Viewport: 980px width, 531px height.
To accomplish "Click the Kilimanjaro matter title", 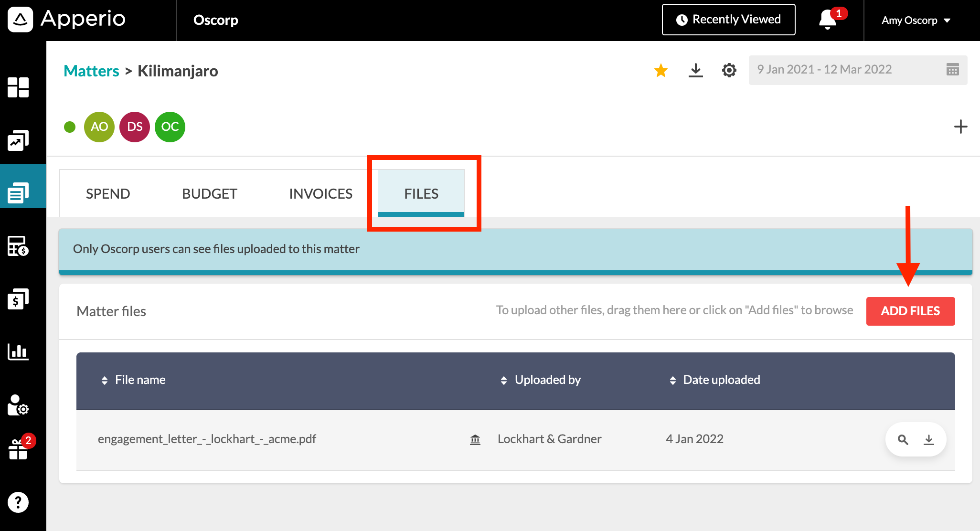I will (x=178, y=71).
